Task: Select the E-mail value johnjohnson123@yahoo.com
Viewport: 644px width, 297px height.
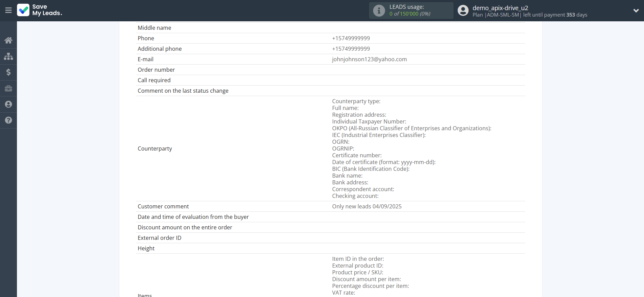Action: click(x=369, y=59)
